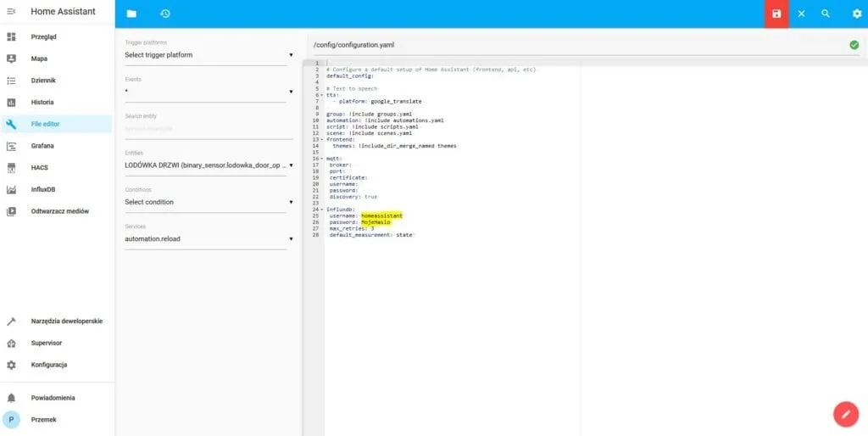Collapse the tts block at line 6
The width and height of the screenshot is (868, 436).
click(x=321, y=95)
